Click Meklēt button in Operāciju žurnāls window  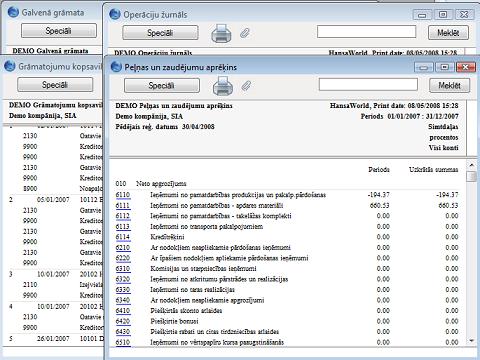pos(448,32)
